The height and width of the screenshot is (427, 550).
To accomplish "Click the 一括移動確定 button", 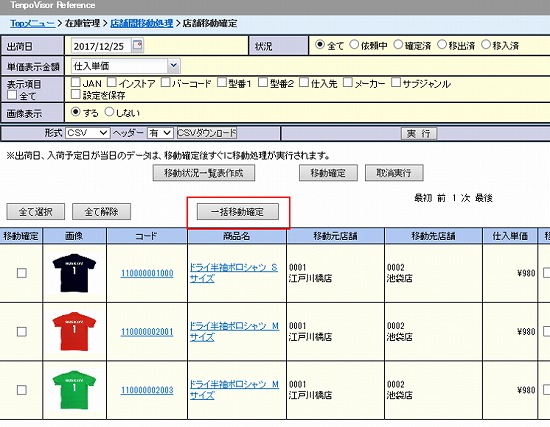I will point(238,212).
